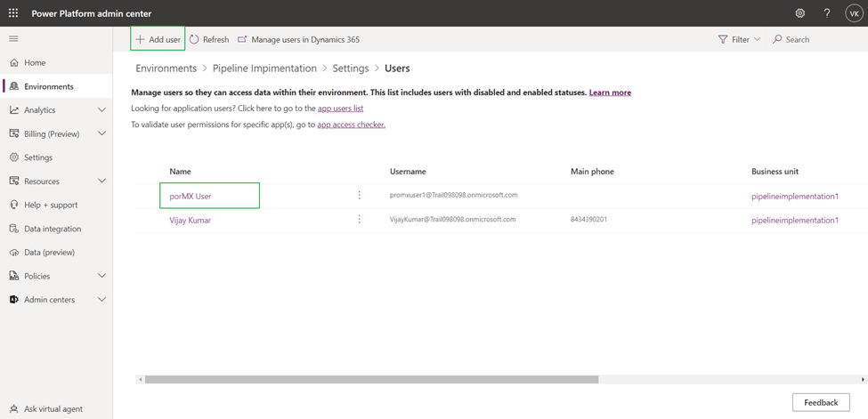
Task: Open the Filter dropdown
Action: (x=739, y=39)
